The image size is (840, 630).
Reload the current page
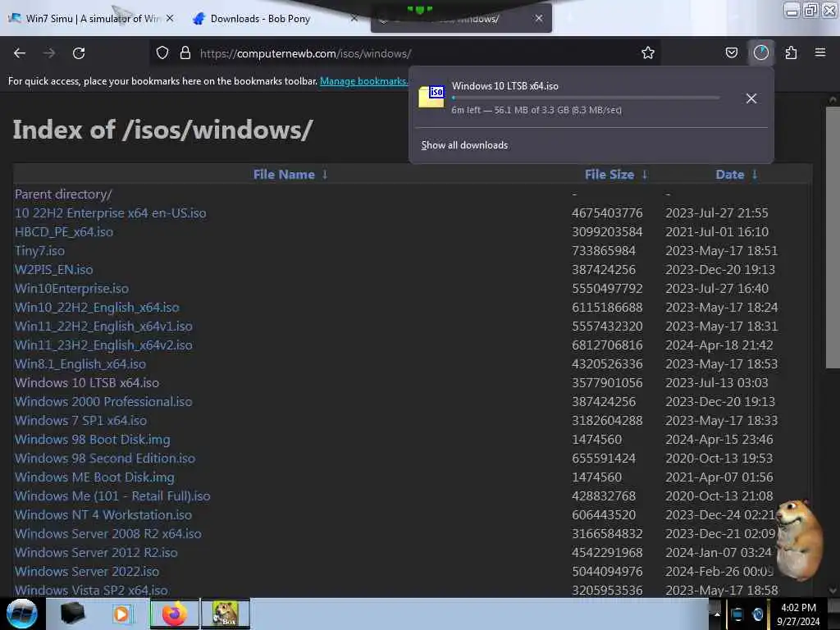(x=79, y=53)
